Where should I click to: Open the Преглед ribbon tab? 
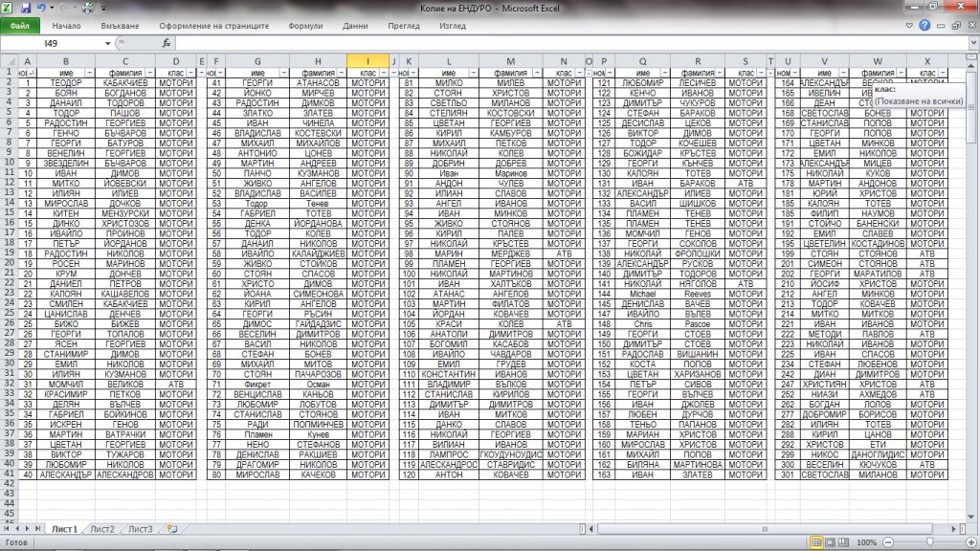(403, 26)
